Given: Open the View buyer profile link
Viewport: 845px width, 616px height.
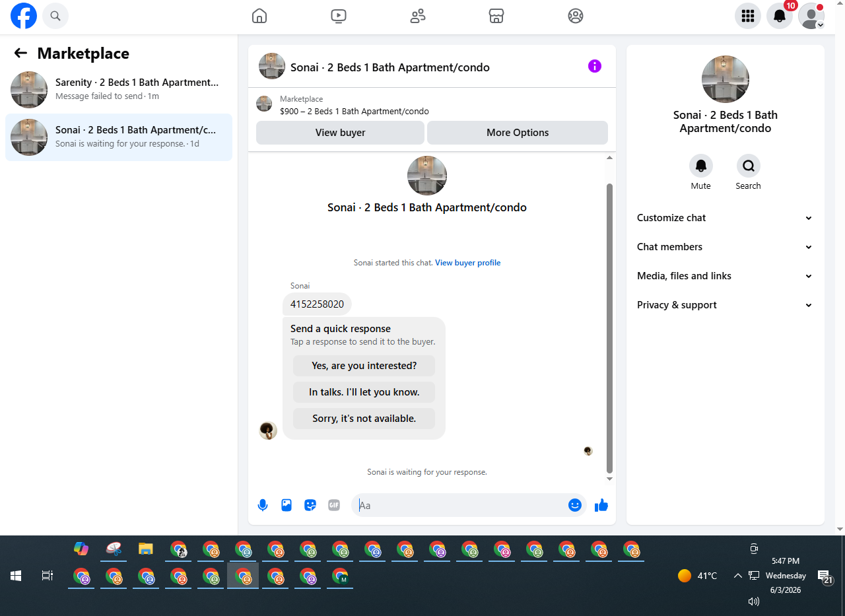Looking at the screenshot, I should click(x=467, y=263).
